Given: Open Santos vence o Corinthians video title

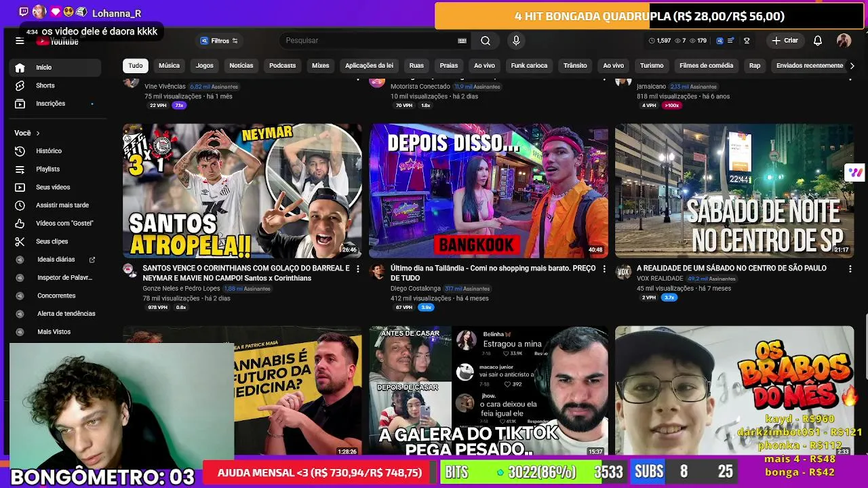Looking at the screenshot, I should [x=246, y=273].
